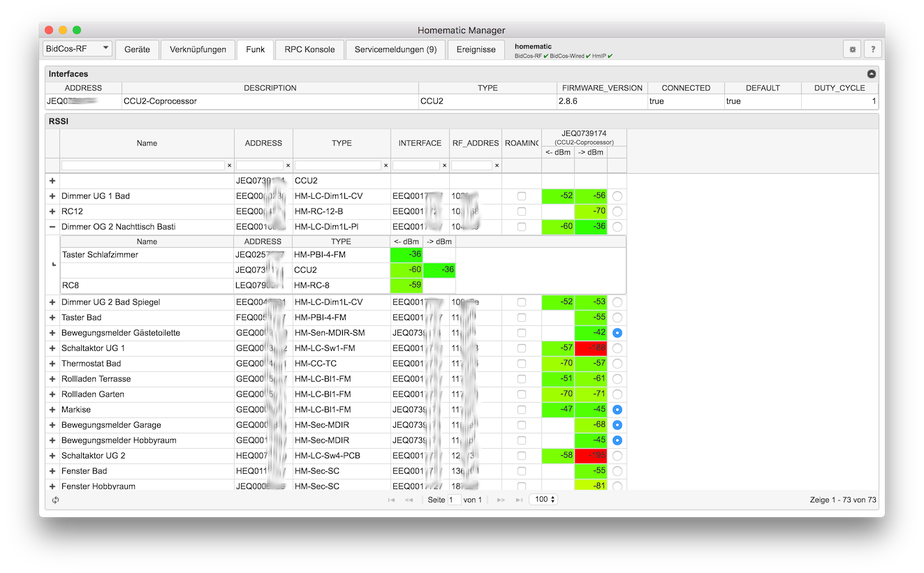Select the interface radio for Schaltaktor UG 1

[x=617, y=348]
